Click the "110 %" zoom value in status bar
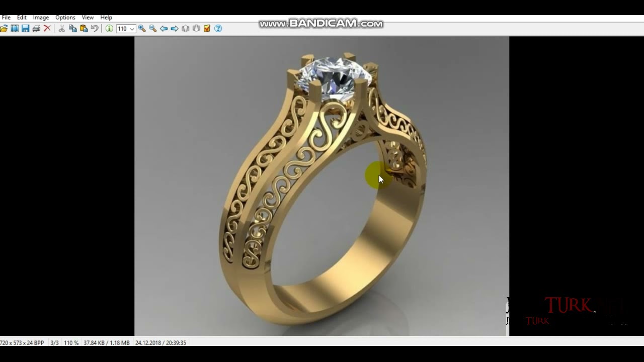Viewport: 644px width, 362px height. coord(71,342)
